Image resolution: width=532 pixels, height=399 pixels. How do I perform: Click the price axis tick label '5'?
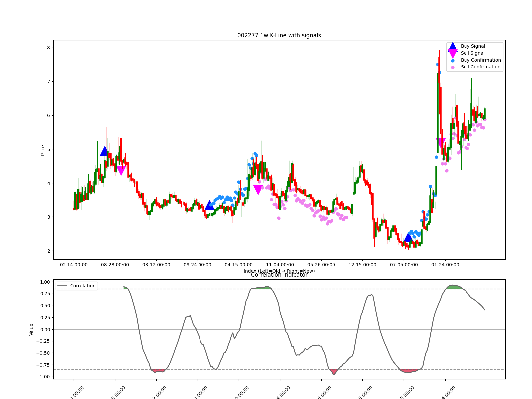click(x=48, y=149)
